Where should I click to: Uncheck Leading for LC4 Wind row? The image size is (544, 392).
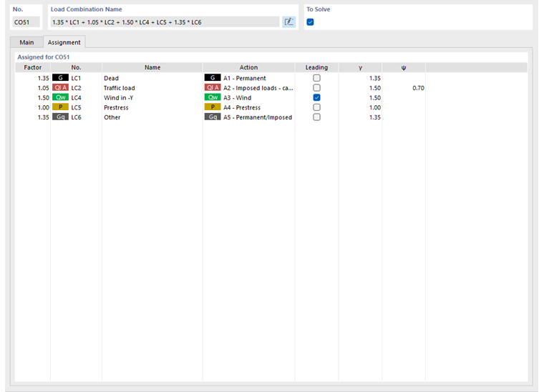tap(316, 97)
